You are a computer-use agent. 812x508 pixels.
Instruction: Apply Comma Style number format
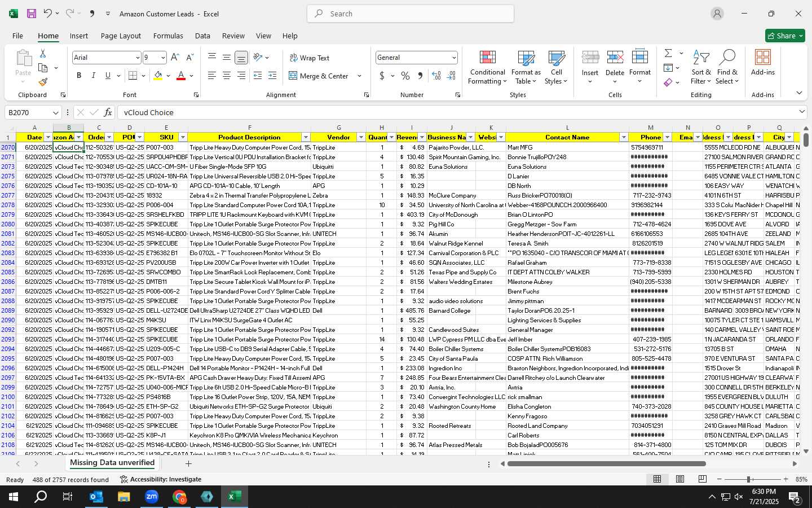point(420,76)
